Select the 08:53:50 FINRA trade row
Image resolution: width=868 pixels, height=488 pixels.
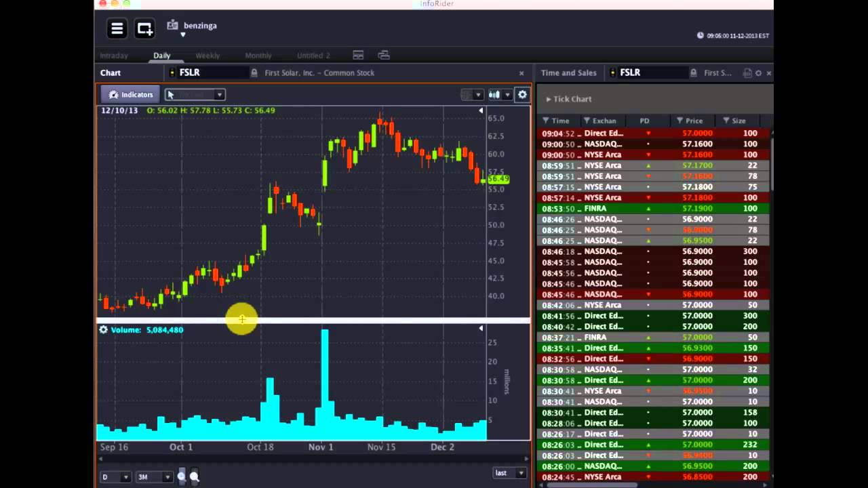click(x=653, y=209)
